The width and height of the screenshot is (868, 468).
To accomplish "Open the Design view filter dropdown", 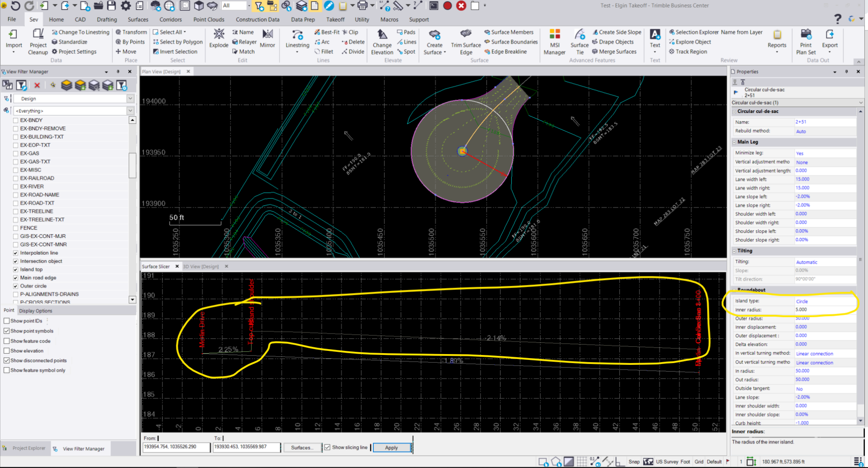I will point(131,98).
